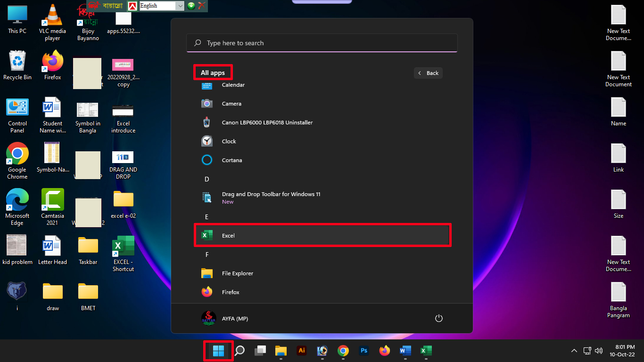Click the Start menu search field

tap(322, 43)
